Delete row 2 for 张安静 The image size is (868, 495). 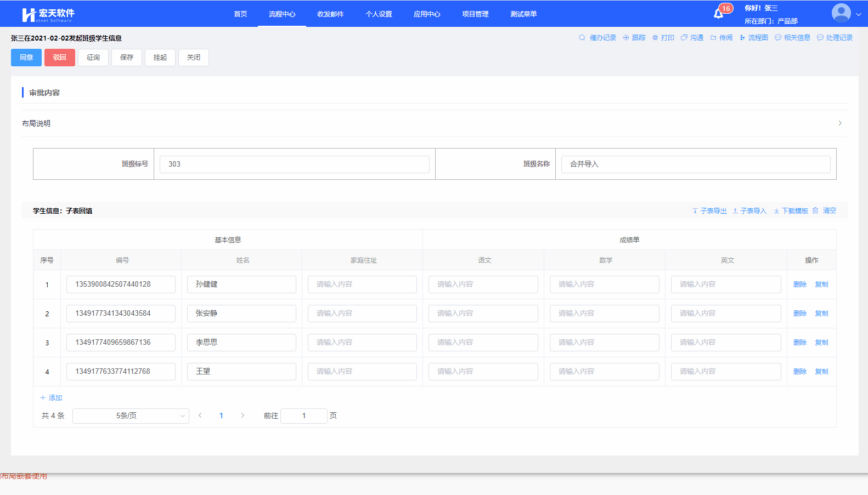(799, 314)
